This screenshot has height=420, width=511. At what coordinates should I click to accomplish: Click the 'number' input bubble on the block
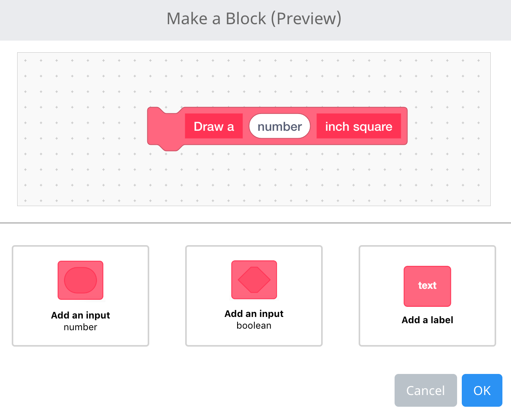(279, 126)
